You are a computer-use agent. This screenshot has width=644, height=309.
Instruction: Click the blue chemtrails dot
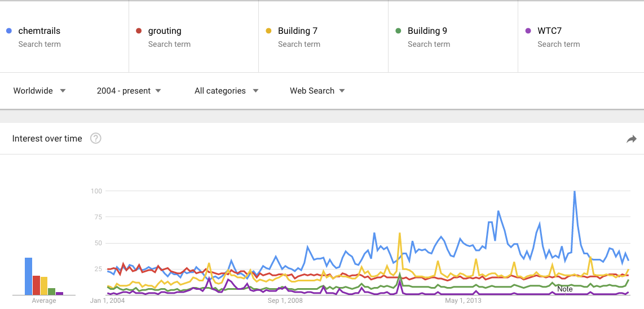tap(9, 31)
